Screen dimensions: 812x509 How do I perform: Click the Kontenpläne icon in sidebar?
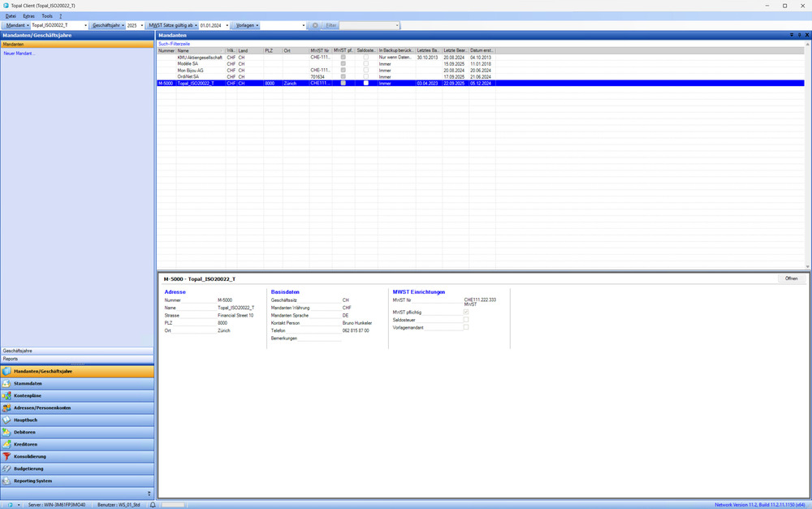click(x=6, y=395)
